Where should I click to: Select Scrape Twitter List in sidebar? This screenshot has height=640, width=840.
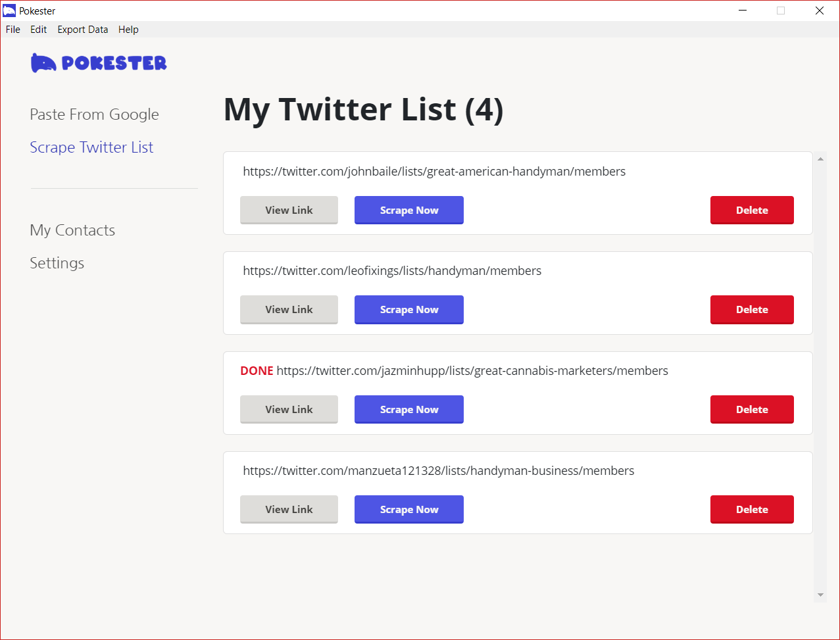coord(91,147)
